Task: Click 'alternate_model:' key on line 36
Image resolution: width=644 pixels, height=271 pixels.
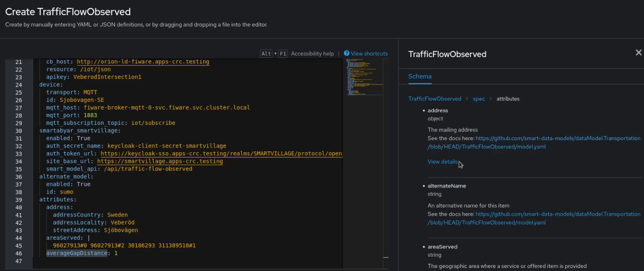Action: click(x=66, y=177)
